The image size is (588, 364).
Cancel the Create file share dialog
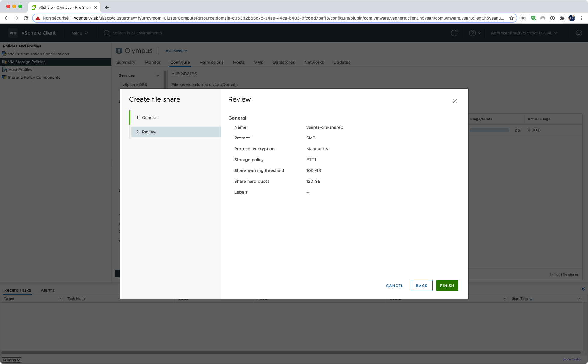(x=394, y=286)
